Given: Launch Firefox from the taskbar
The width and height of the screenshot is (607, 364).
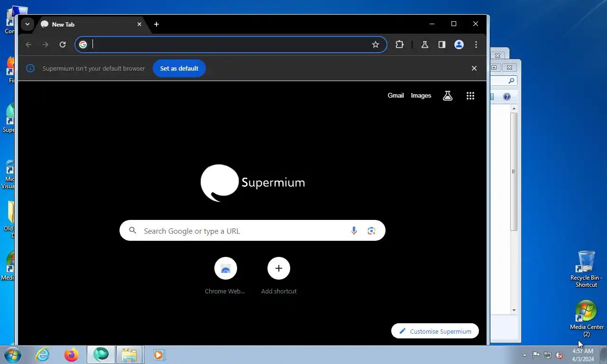Looking at the screenshot, I should 72,355.
